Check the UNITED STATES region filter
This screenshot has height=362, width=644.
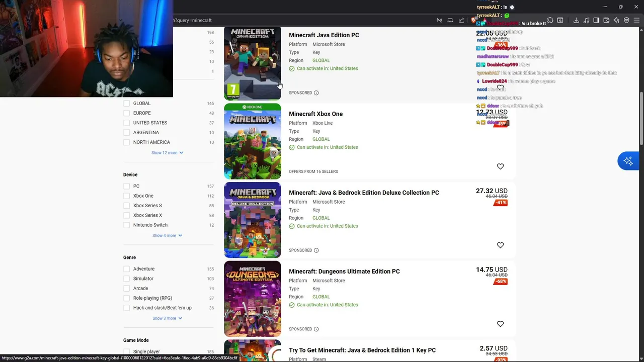pyautogui.click(x=127, y=123)
